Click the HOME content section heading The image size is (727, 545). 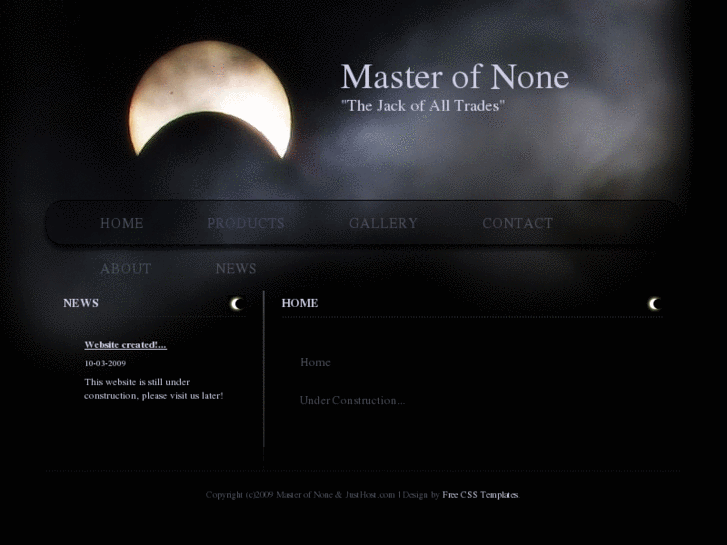300,303
